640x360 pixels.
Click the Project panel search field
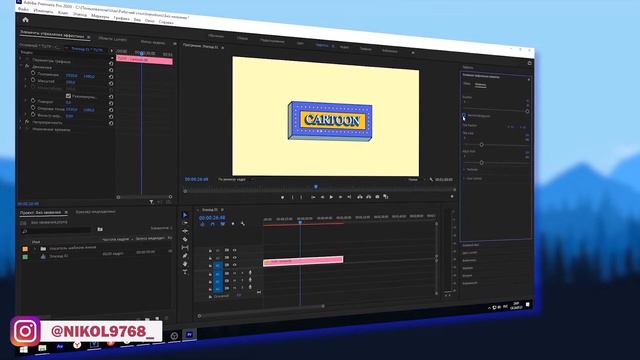pos(57,231)
